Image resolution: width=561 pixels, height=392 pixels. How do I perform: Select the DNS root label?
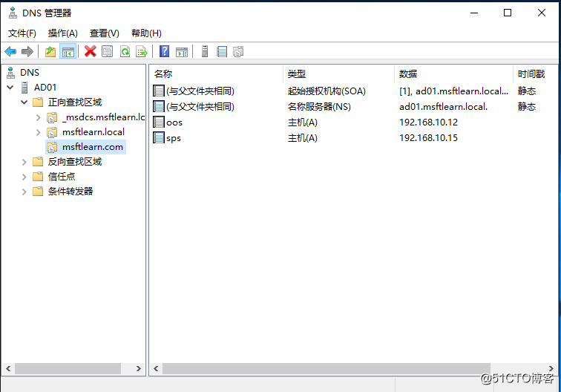pos(30,73)
